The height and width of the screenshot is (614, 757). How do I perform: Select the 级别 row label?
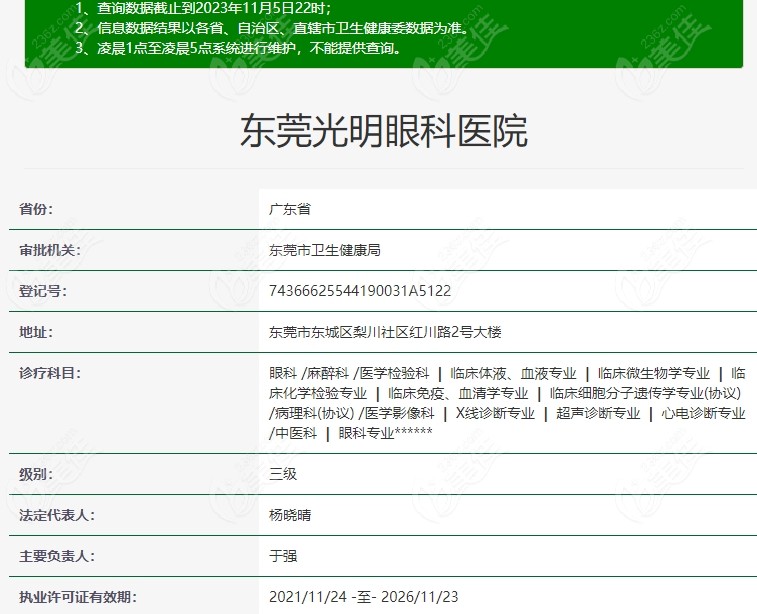[x=36, y=474]
